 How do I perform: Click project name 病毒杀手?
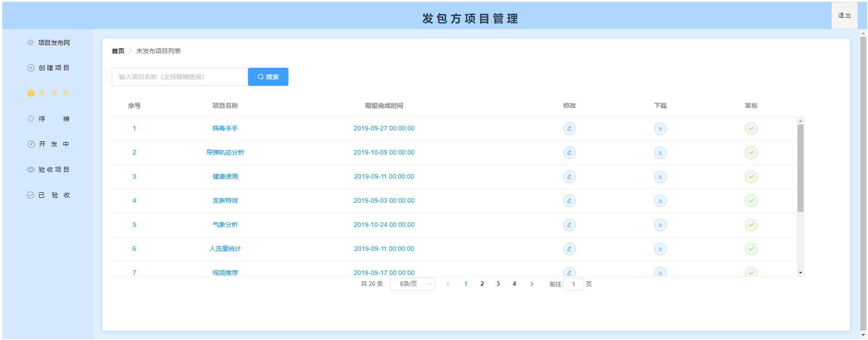225,129
